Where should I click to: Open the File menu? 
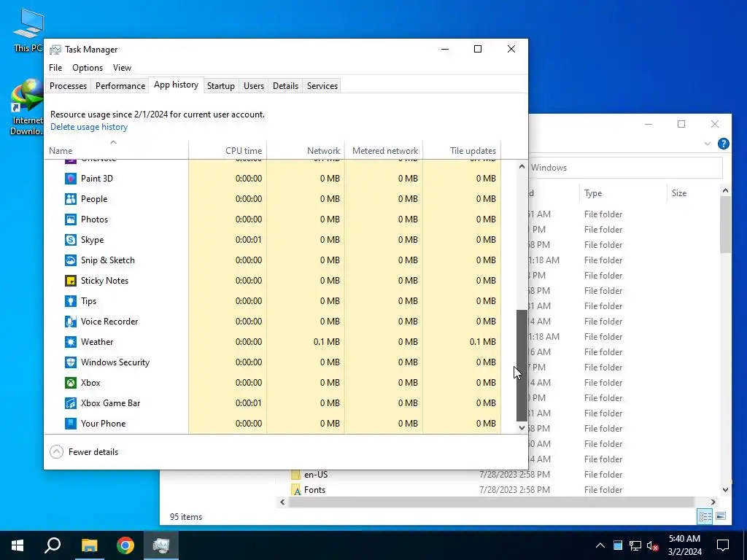click(55, 68)
